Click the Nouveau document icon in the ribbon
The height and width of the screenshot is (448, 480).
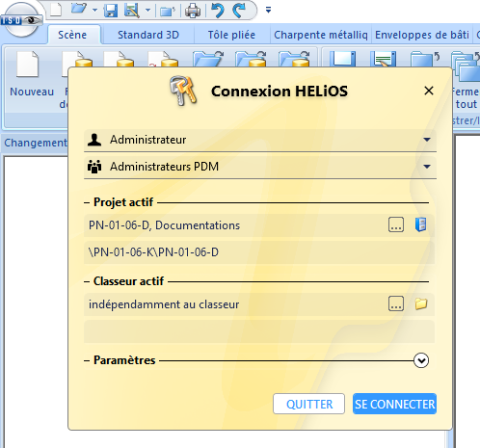point(28,65)
